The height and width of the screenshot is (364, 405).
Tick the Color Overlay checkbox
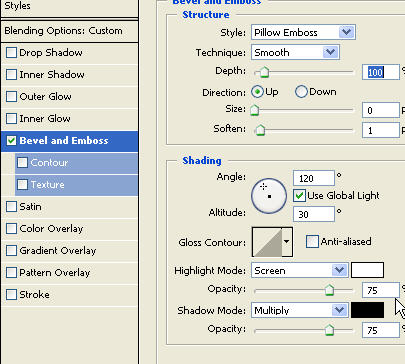(11, 229)
